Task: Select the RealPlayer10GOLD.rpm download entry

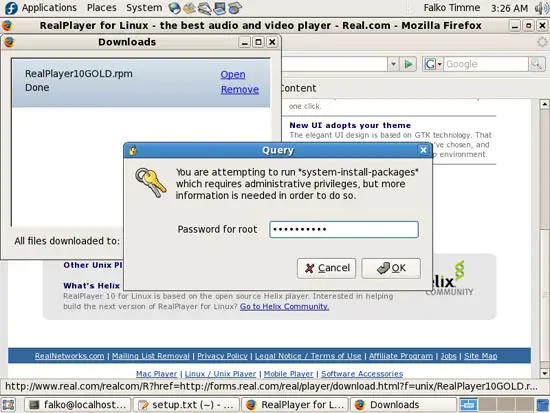Action: point(141,83)
